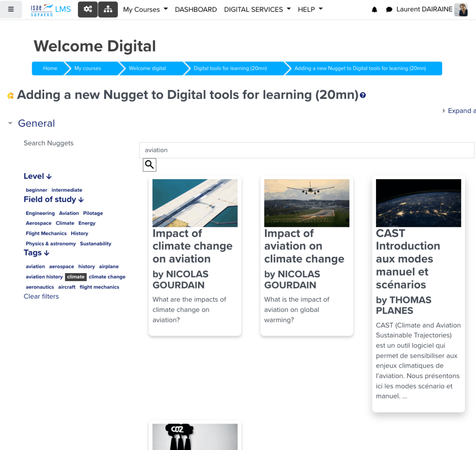Go to Home in the breadcrumb
The height and width of the screenshot is (450, 476).
pos(50,68)
